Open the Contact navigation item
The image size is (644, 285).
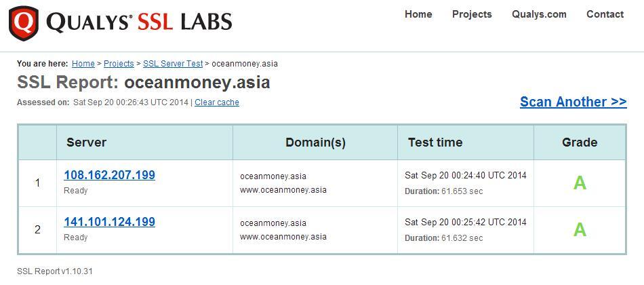point(605,14)
